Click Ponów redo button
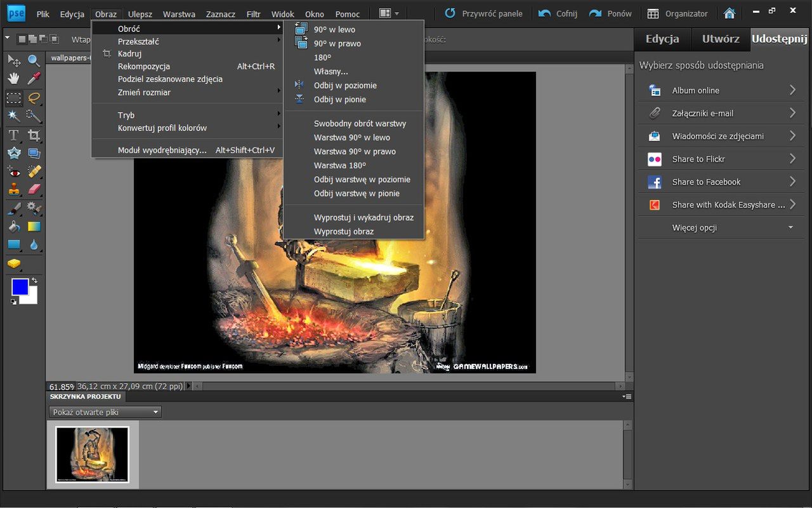The image size is (812, 508). click(x=610, y=13)
